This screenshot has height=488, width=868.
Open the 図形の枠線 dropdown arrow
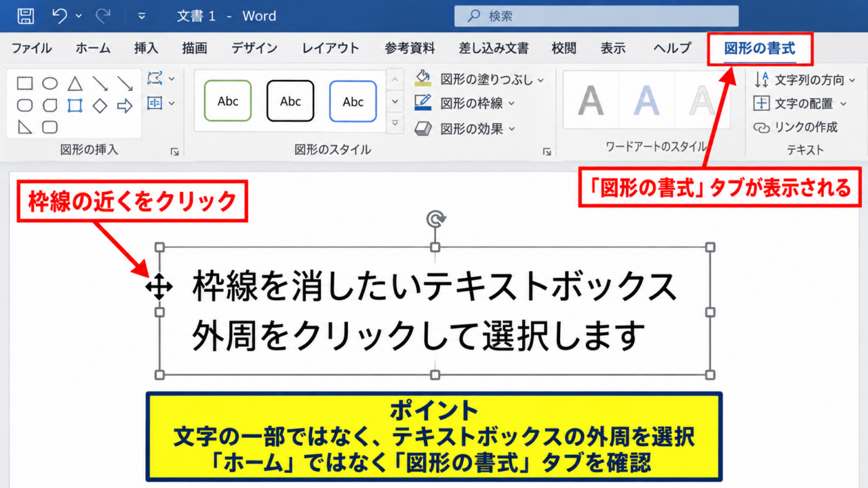click(511, 104)
